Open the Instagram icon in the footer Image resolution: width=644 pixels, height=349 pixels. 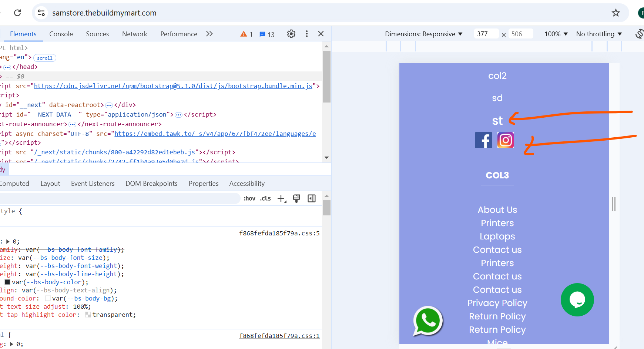tap(506, 140)
